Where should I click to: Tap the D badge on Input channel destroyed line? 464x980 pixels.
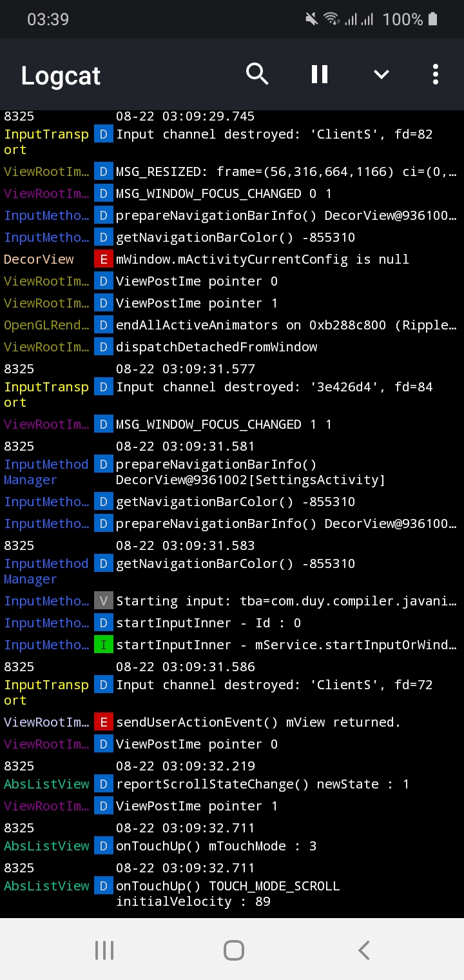tap(103, 134)
